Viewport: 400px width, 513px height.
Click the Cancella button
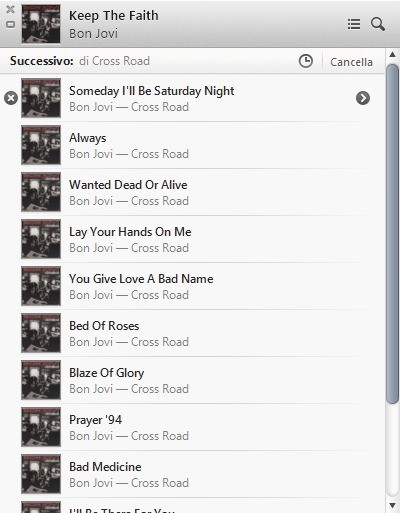[x=351, y=62]
